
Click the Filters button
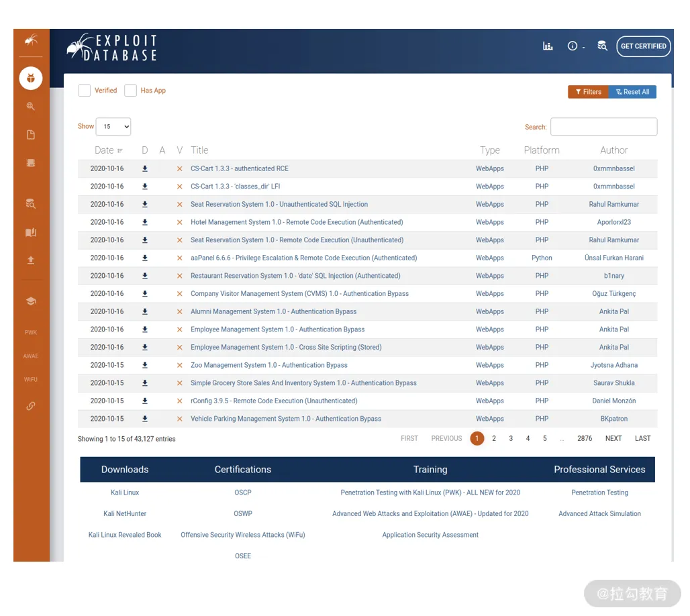[589, 92]
